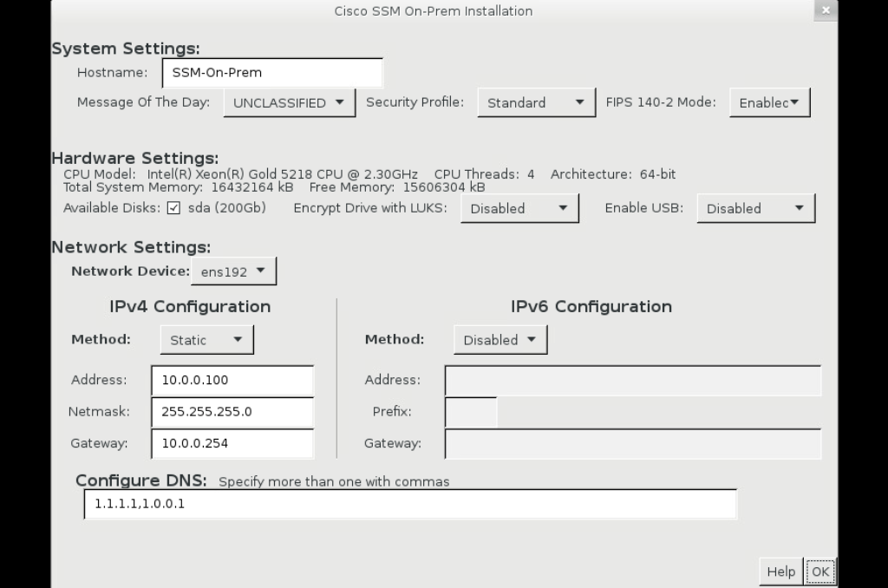Open the Enable USB dropdown
The height and width of the screenshot is (588, 888).
[755, 208]
